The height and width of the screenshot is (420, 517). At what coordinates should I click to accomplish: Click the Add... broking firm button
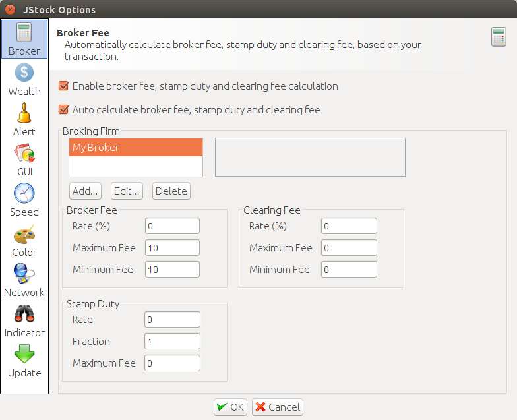(85, 191)
